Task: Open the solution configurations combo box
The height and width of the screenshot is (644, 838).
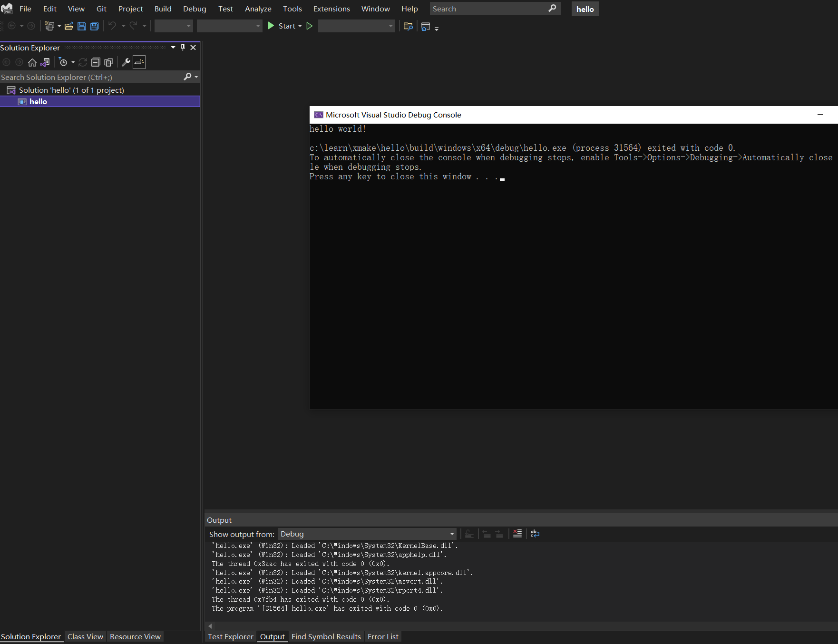Action: [x=174, y=26]
